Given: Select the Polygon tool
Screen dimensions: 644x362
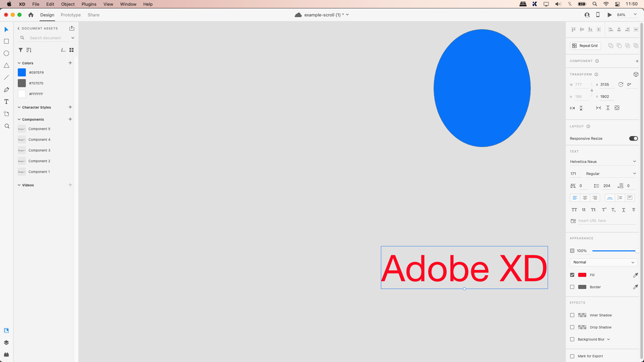Looking at the screenshot, I should 6,65.
